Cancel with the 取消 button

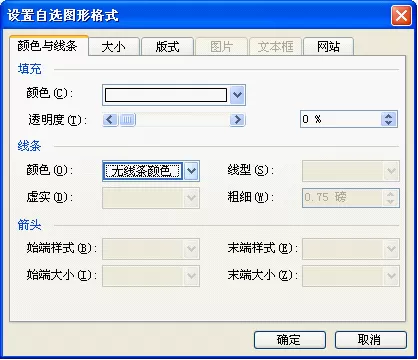tap(371, 340)
